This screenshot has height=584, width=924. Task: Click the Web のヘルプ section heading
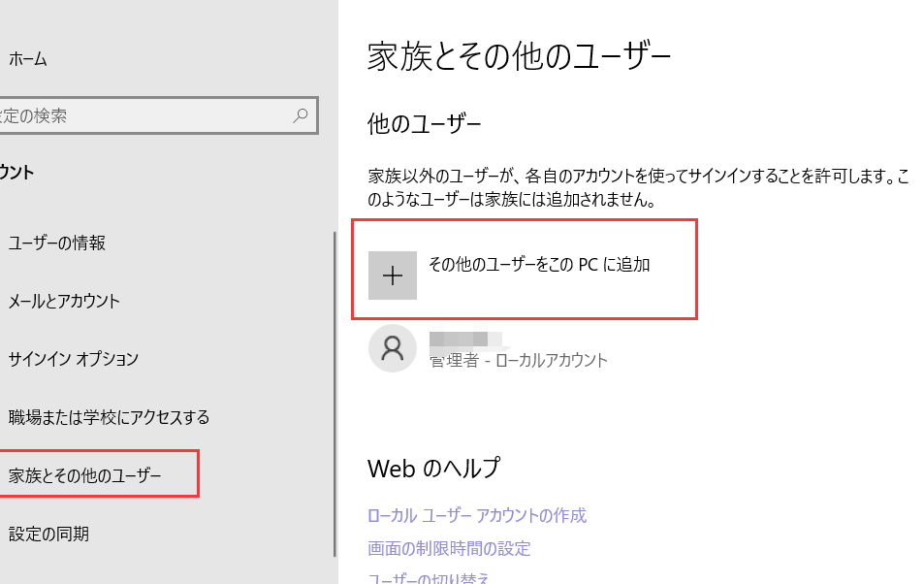pyautogui.click(x=433, y=468)
